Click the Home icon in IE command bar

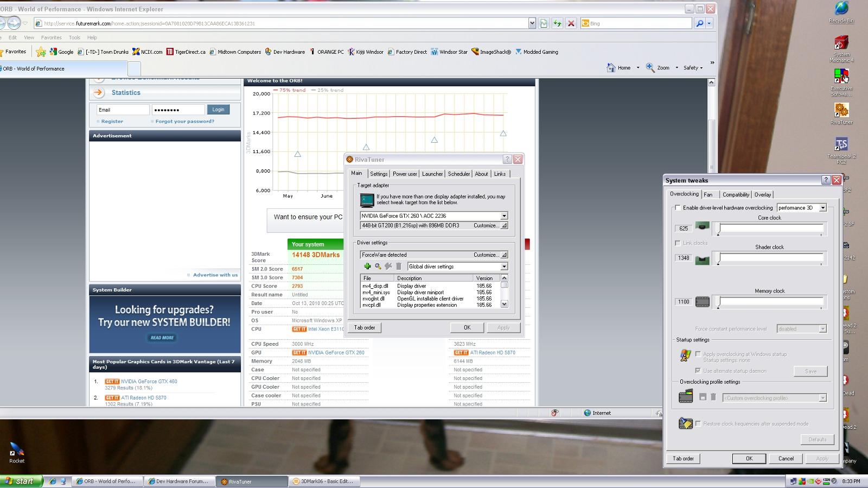(611, 68)
